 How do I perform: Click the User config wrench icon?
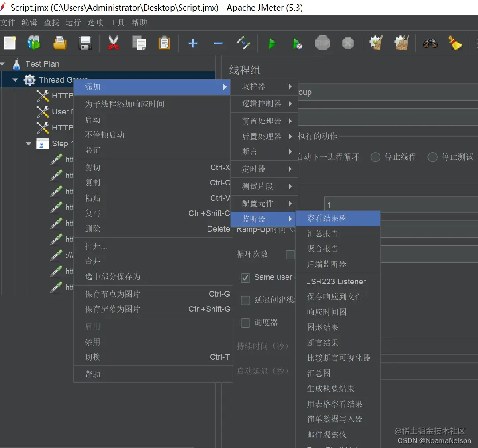click(x=43, y=112)
